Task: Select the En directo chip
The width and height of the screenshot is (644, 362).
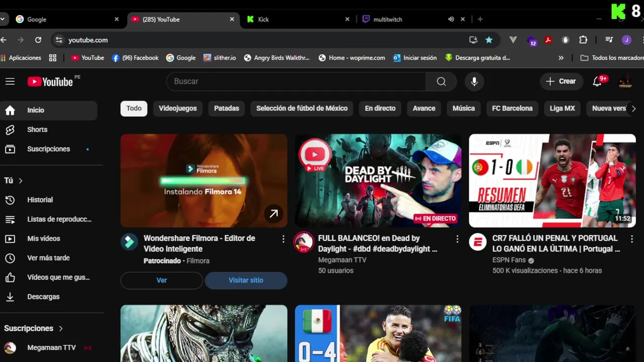Action: tap(380, 108)
